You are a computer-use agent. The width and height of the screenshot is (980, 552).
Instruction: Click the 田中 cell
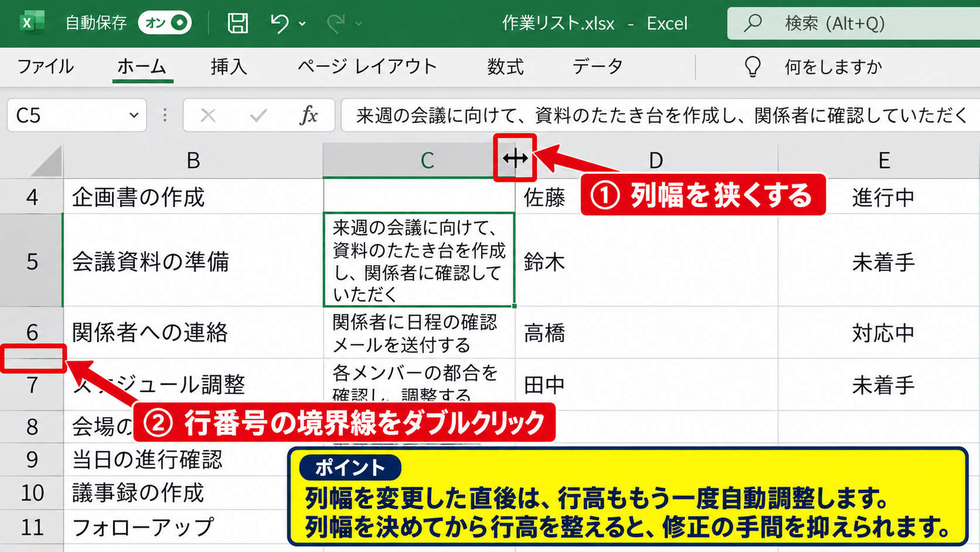(646, 385)
